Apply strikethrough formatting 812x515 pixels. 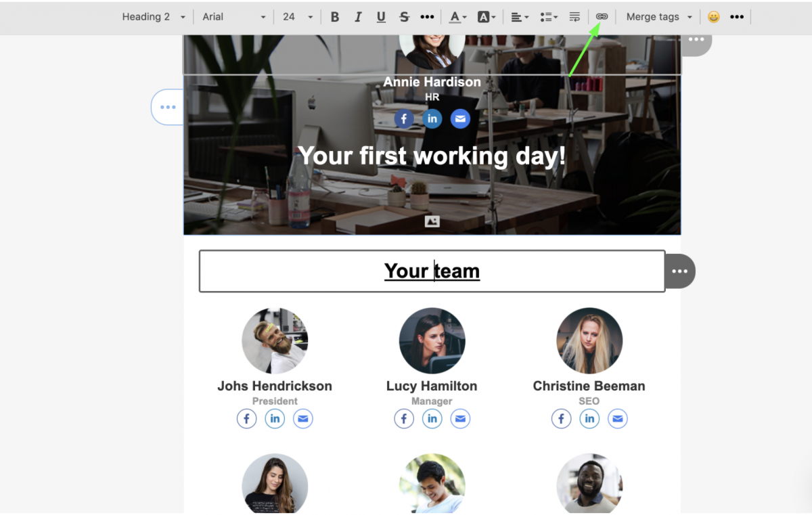(404, 17)
